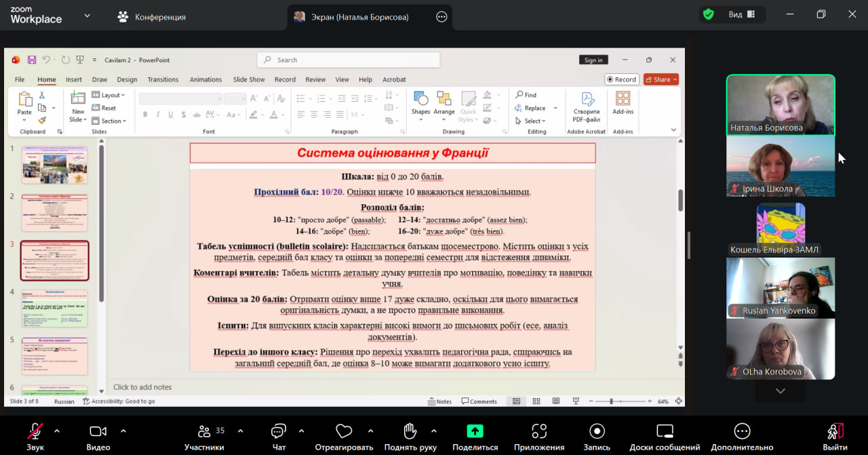Open Вид view layout dropdown
The image size is (868, 455).
pos(742,14)
